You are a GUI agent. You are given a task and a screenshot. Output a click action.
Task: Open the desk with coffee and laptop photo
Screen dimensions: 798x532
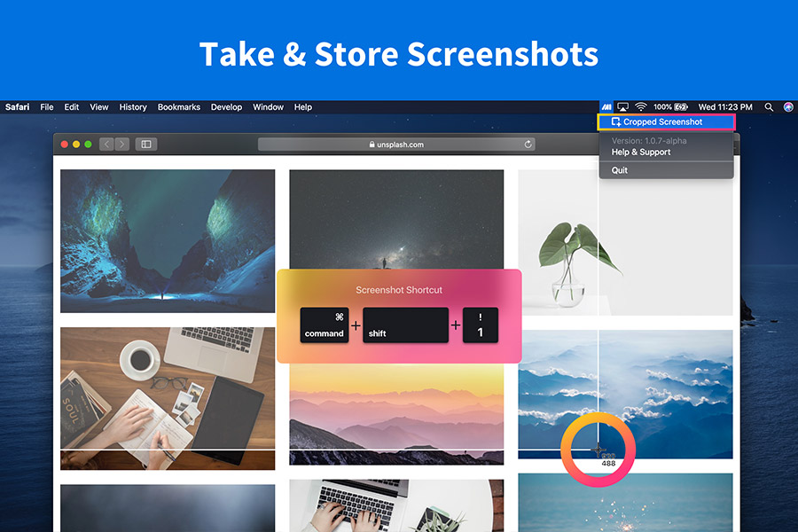tap(168, 399)
